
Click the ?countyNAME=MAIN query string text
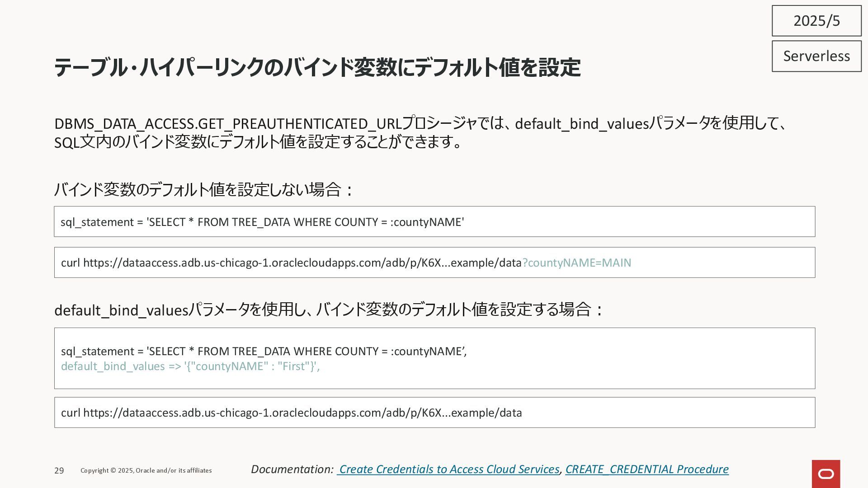577,263
